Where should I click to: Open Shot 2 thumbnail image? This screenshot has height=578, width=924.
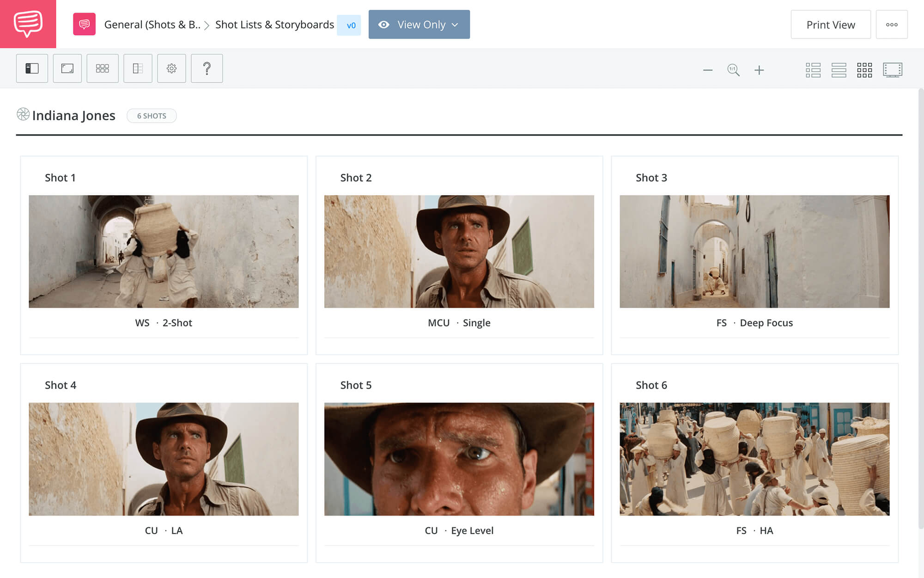tap(459, 252)
